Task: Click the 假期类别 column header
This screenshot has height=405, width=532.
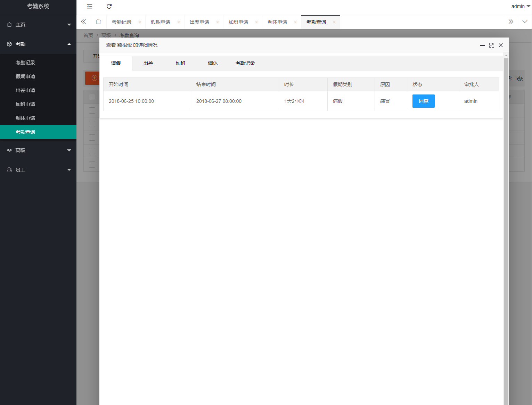Action: (351, 84)
